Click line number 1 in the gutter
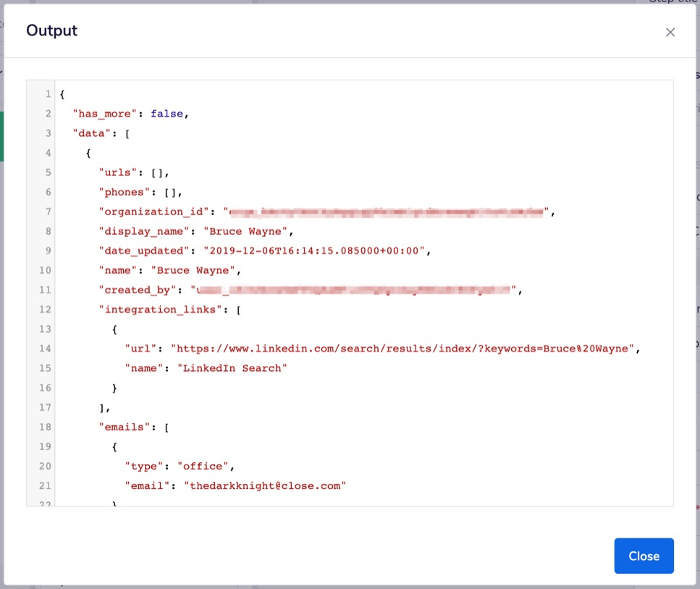This screenshot has height=589, width=700. click(48, 94)
